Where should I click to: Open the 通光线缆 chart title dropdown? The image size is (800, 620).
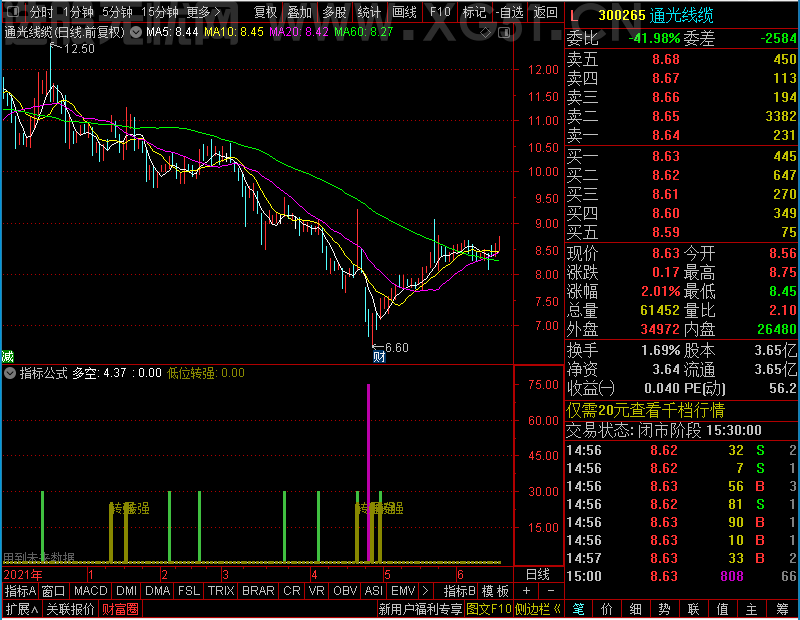tap(136, 33)
